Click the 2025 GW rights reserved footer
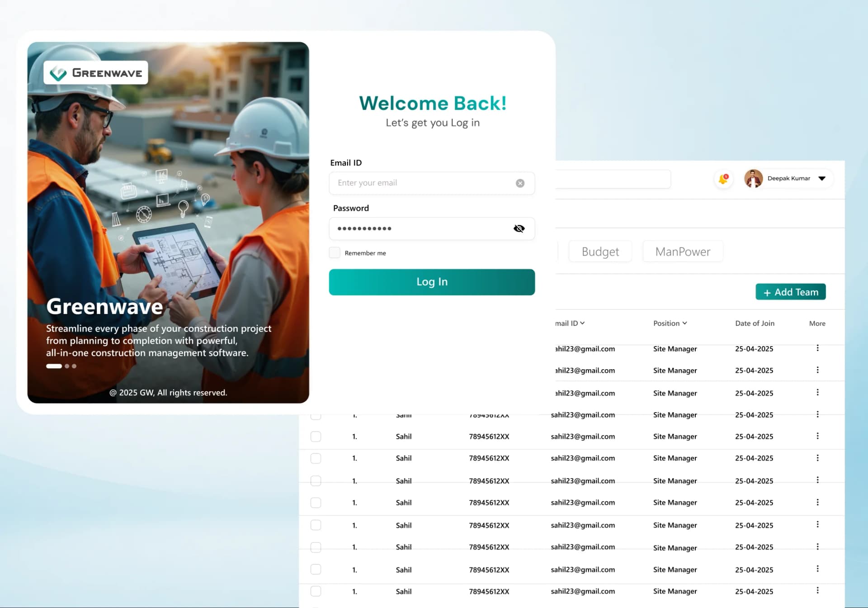868x608 pixels. tap(168, 393)
